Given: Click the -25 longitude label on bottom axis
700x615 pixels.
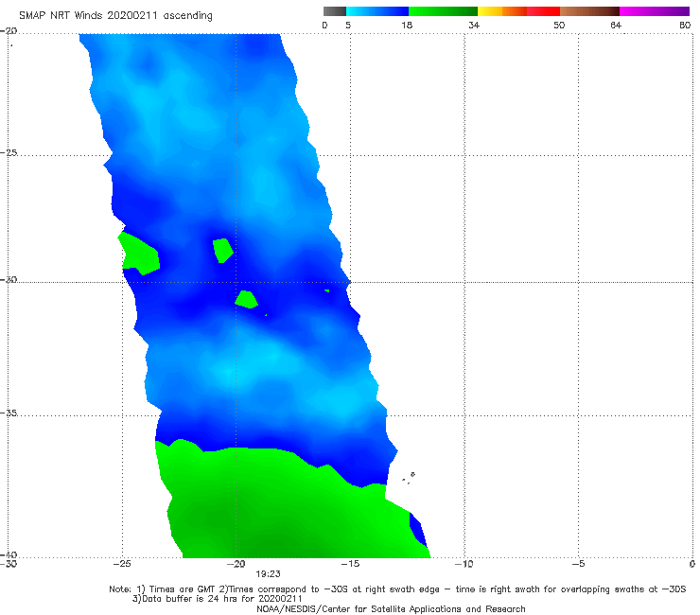Looking at the screenshot, I should pyautogui.click(x=122, y=564).
